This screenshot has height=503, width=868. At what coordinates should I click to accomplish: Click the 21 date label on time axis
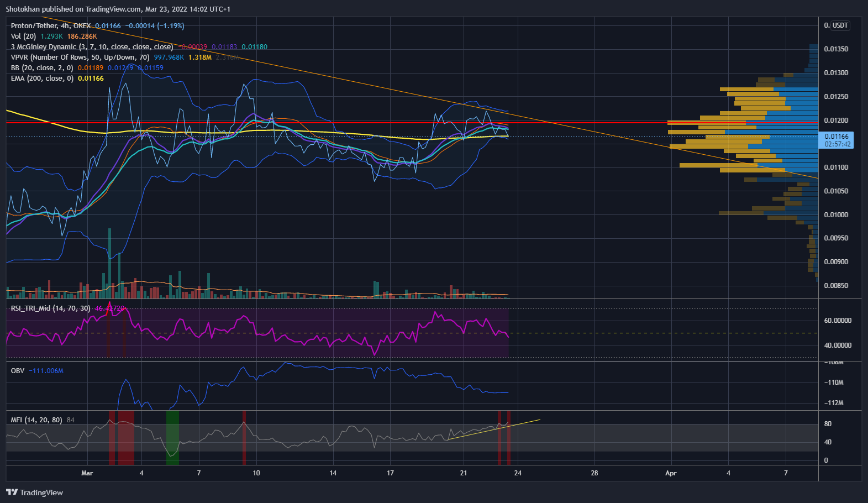tap(463, 473)
